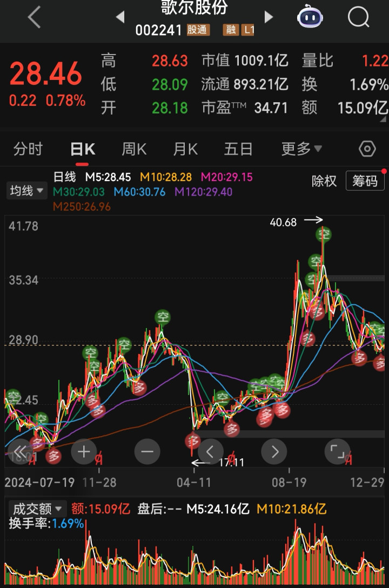Switch to previous stock with left triangle

click(120, 17)
